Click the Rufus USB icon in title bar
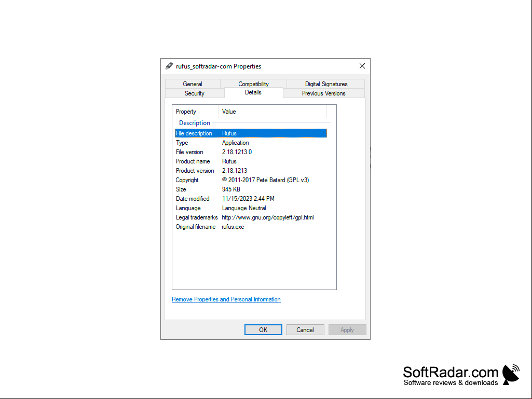Image resolution: width=532 pixels, height=399 pixels. (x=169, y=66)
